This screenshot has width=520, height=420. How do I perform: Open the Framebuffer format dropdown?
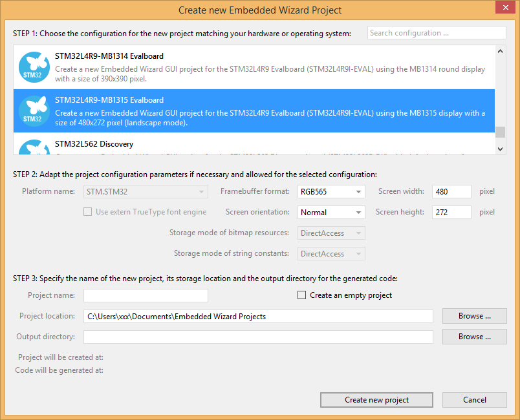[331, 192]
